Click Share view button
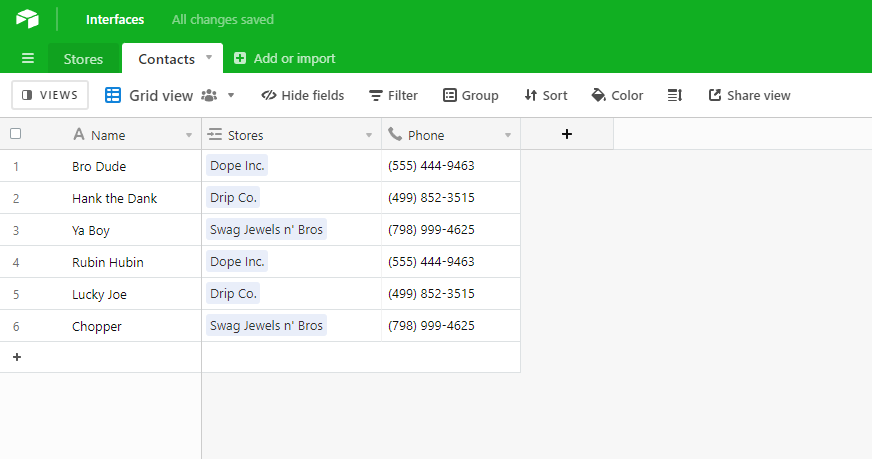The width and height of the screenshot is (872, 459). (x=750, y=95)
